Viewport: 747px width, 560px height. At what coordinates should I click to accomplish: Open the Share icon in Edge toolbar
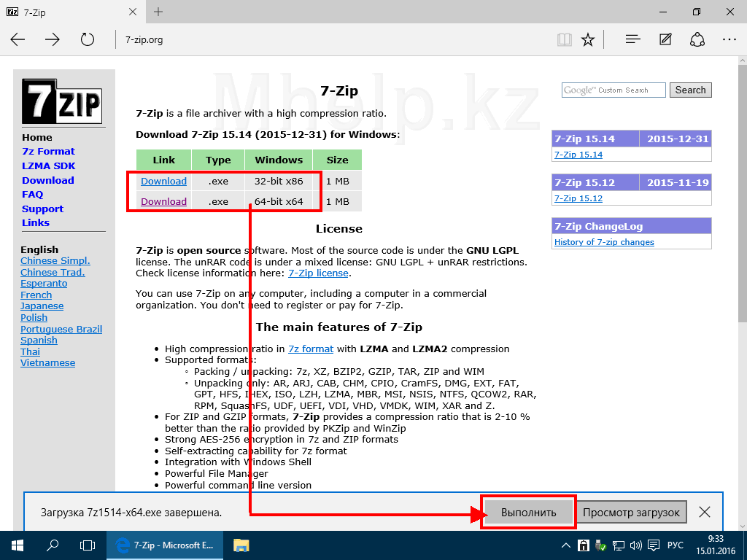[697, 39]
